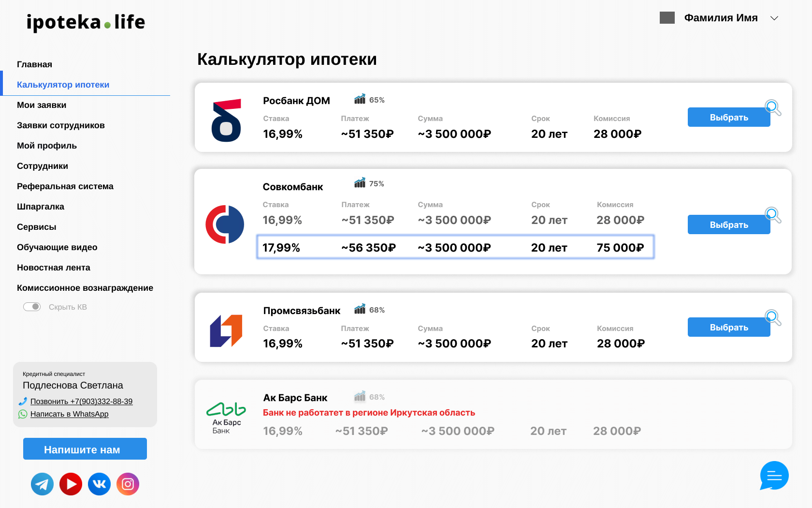
Task: Click the Instagram icon
Action: (128, 484)
